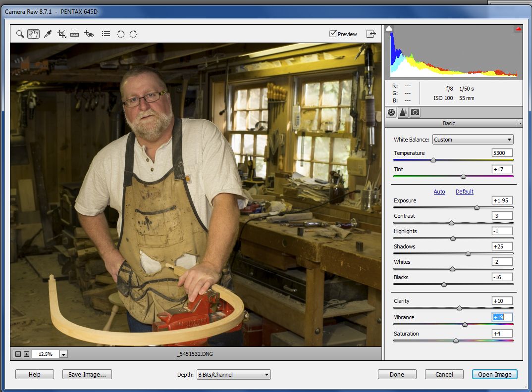This screenshot has height=392, width=532.
Task: Toggle highlight clipping warning on histogram
Action: (x=519, y=29)
